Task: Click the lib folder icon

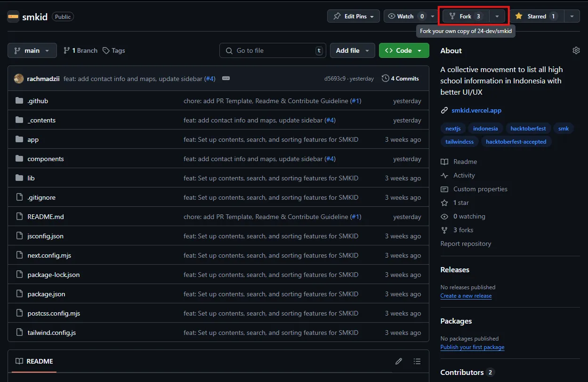Action: 19,178
